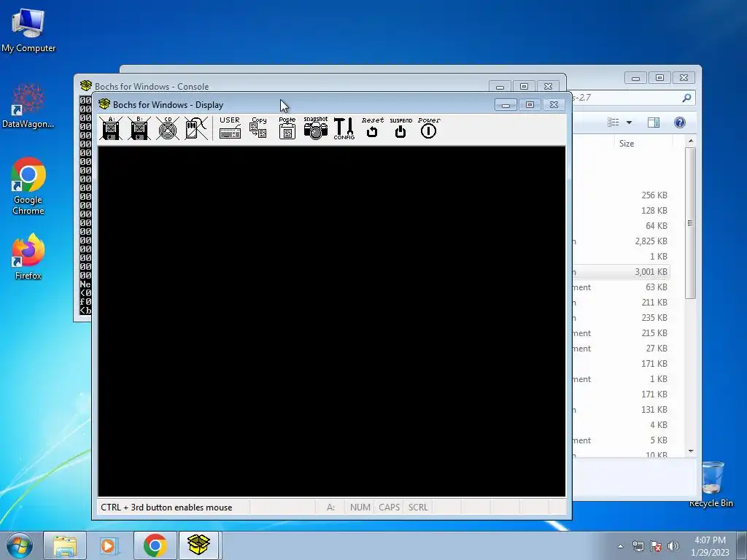
Task: Show hidden tray icons arrow
Action: coord(620,546)
